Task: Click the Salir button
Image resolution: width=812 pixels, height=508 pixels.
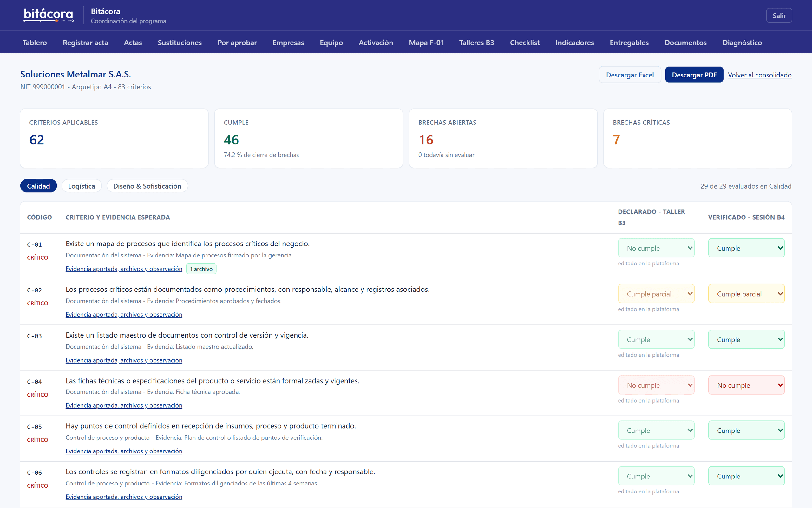Action: (779, 16)
